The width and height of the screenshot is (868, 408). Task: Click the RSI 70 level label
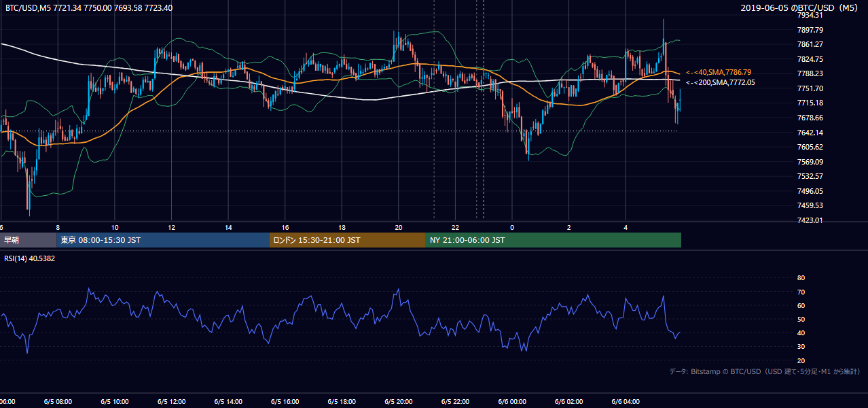click(x=801, y=292)
